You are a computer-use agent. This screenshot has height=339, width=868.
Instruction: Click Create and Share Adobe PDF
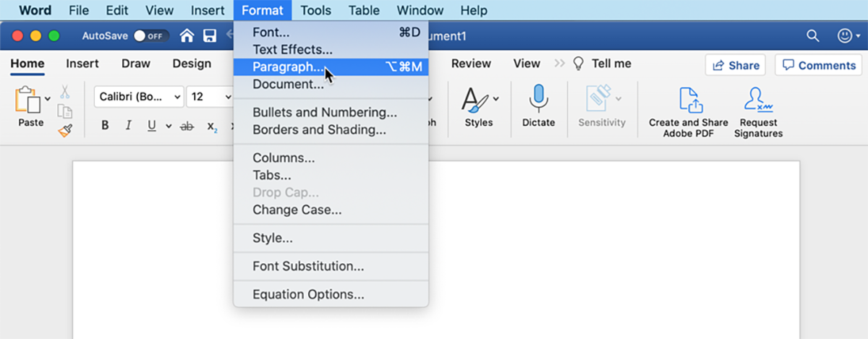pos(689,112)
